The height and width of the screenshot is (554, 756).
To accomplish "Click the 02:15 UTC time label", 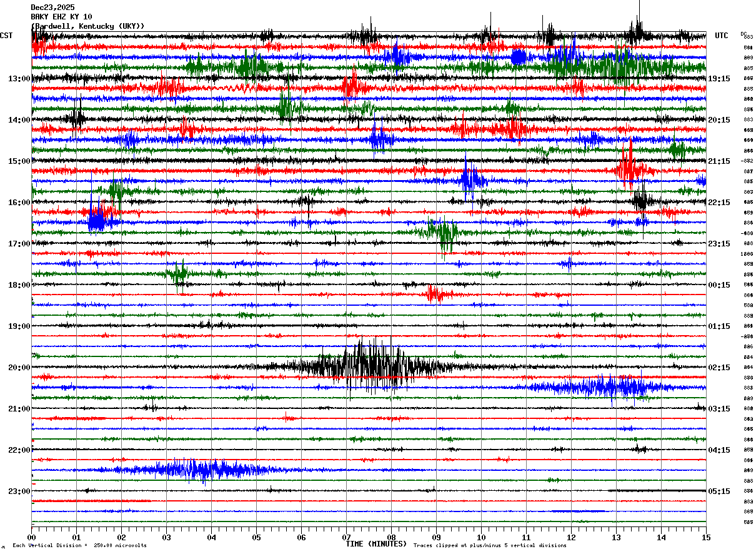I will [719, 368].
